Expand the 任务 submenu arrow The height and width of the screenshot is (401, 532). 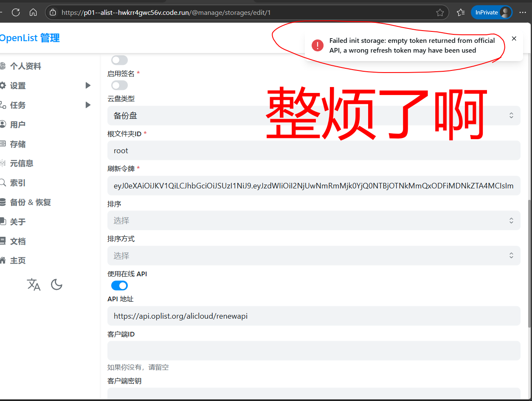88,105
